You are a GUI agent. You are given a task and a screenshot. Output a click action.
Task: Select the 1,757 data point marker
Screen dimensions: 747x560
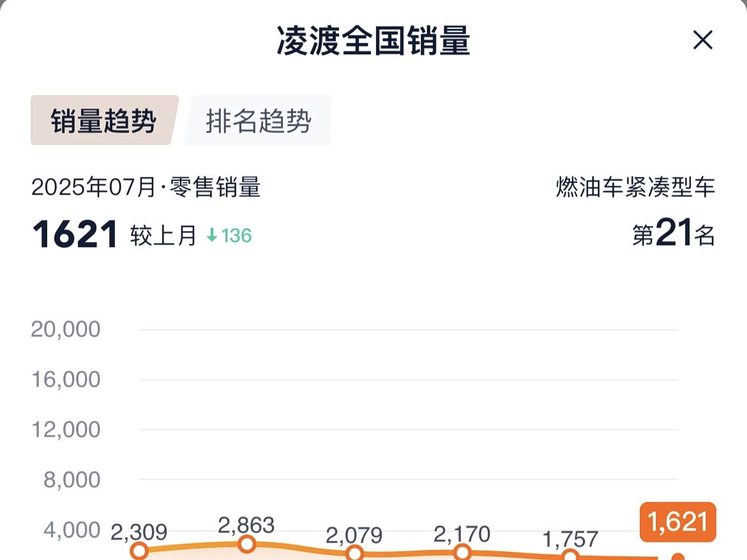point(571,556)
